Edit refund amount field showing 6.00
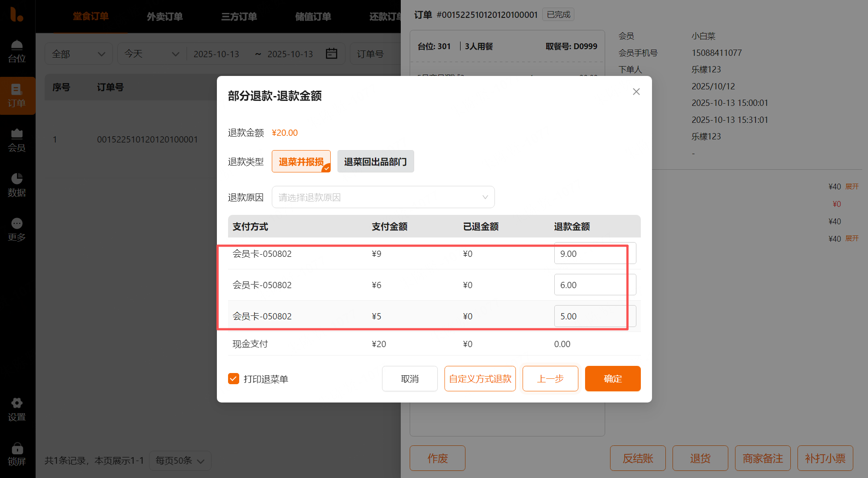Viewport: 868px width, 478px height. click(595, 285)
